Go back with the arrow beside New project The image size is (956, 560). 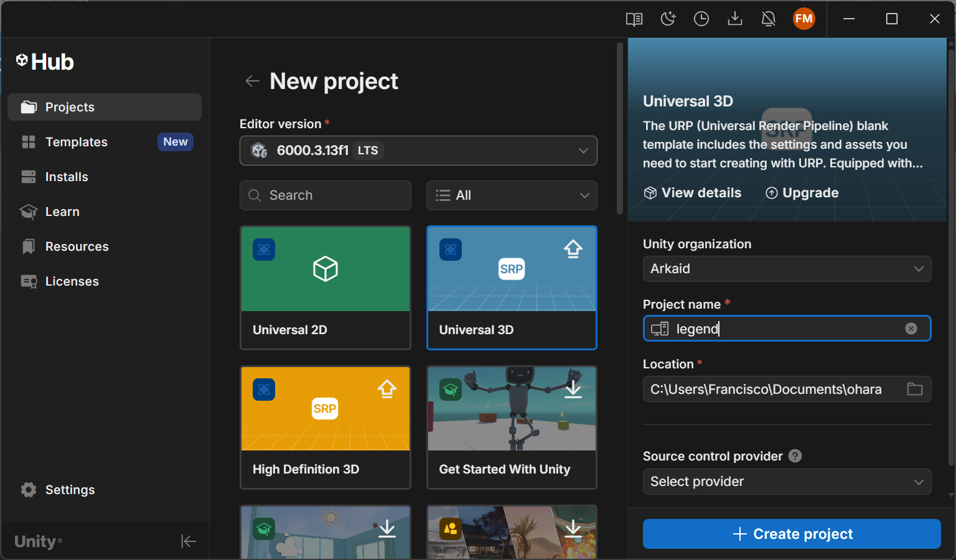click(x=252, y=81)
